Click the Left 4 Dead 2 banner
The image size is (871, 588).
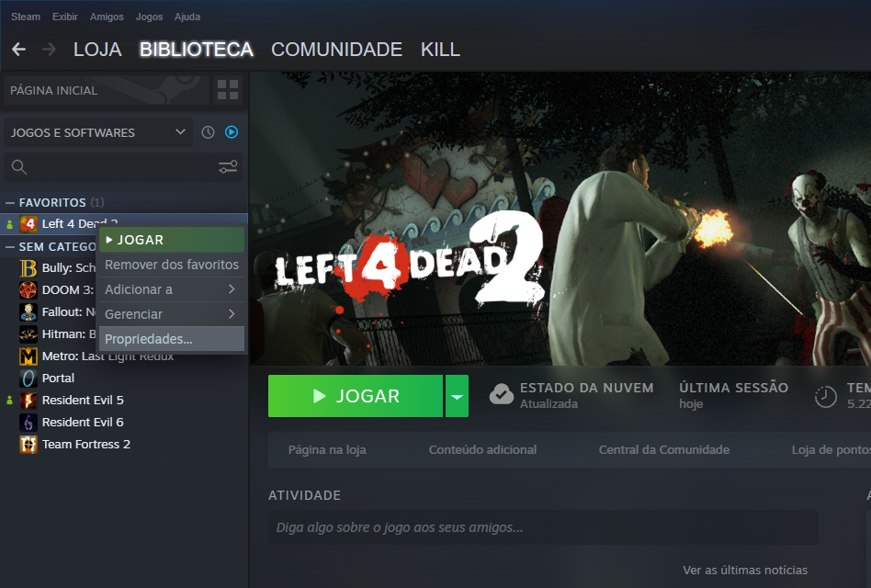(560, 219)
